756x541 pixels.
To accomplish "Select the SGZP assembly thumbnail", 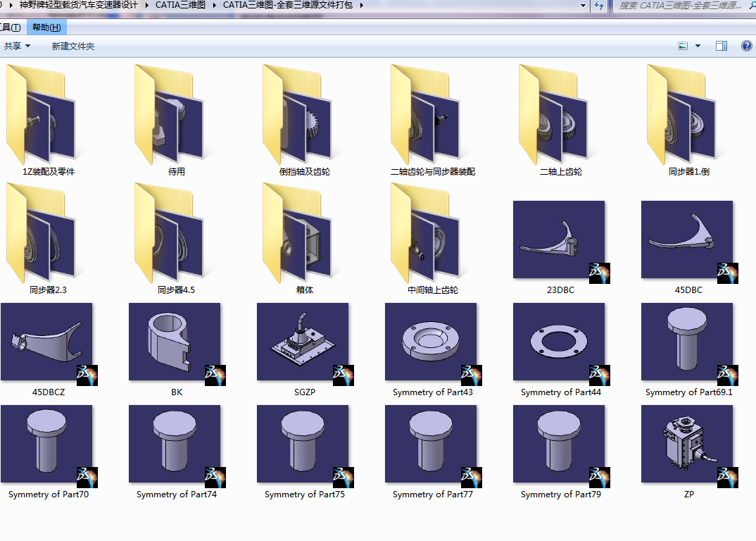I will pos(303,342).
